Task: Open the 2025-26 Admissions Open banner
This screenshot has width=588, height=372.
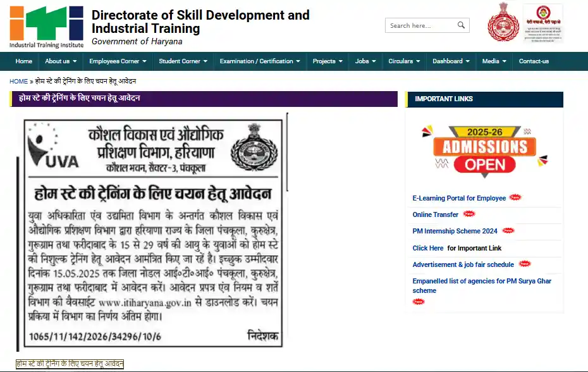Action: coord(484,149)
